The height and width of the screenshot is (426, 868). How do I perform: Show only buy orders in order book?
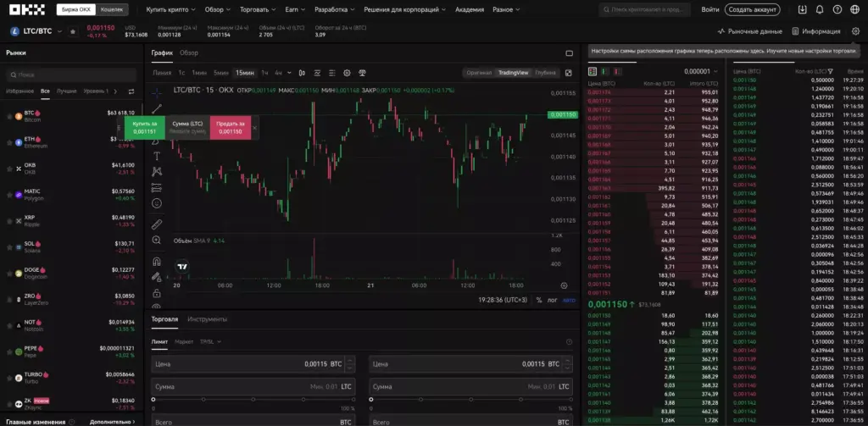604,71
